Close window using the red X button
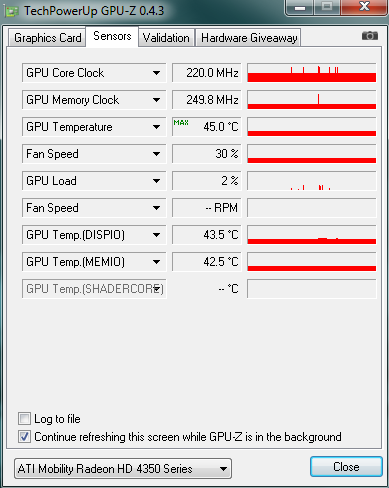Image resolution: width=389 pixels, height=488 pixels. (364, 7)
